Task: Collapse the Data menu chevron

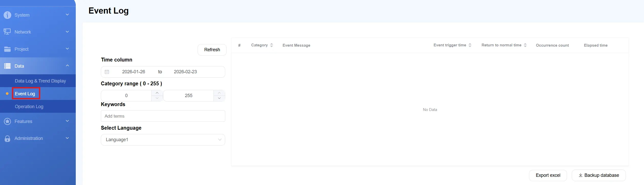Action: click(x=67, y=66)
